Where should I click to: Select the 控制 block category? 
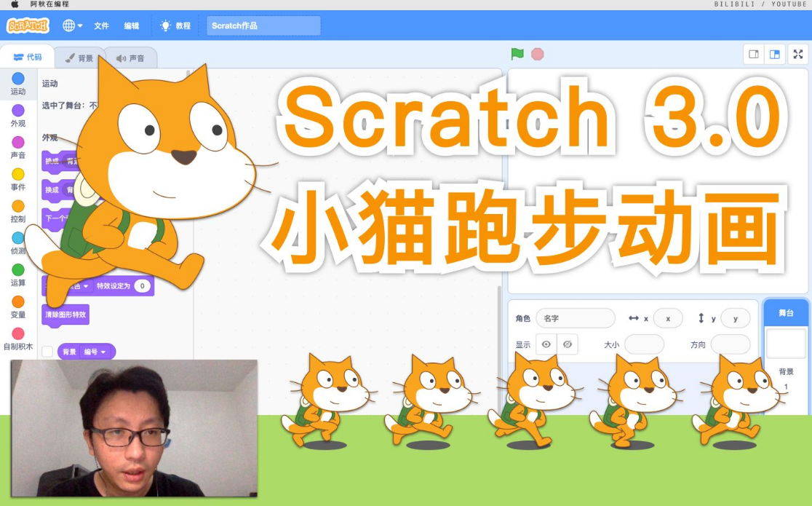tap(18, 212)
